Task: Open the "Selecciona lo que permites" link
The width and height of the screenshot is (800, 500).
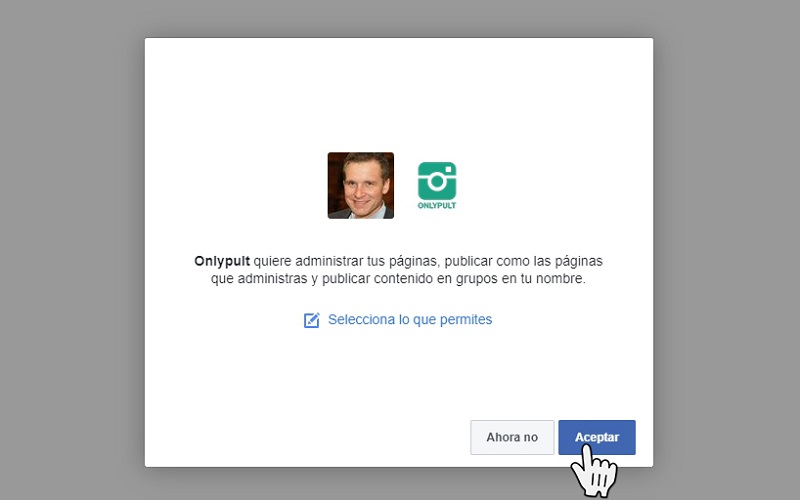Action: pos(409,320)
